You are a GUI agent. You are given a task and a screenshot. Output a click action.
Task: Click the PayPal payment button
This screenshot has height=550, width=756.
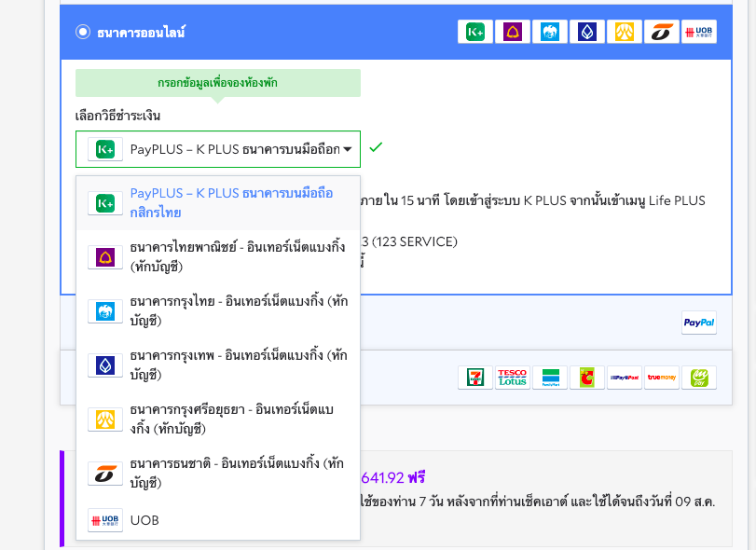[x=698, y=323]
